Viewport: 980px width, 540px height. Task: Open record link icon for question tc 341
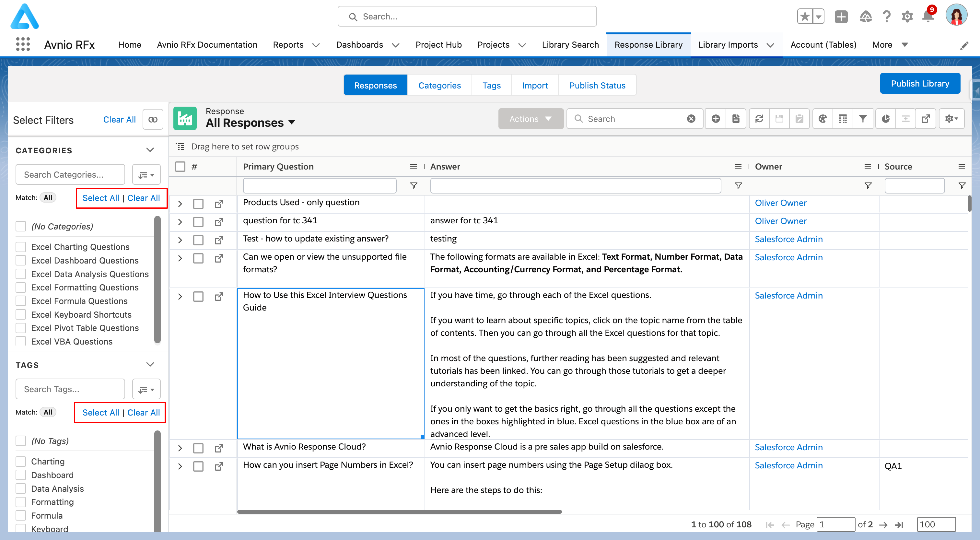click(x=219, y=222)
